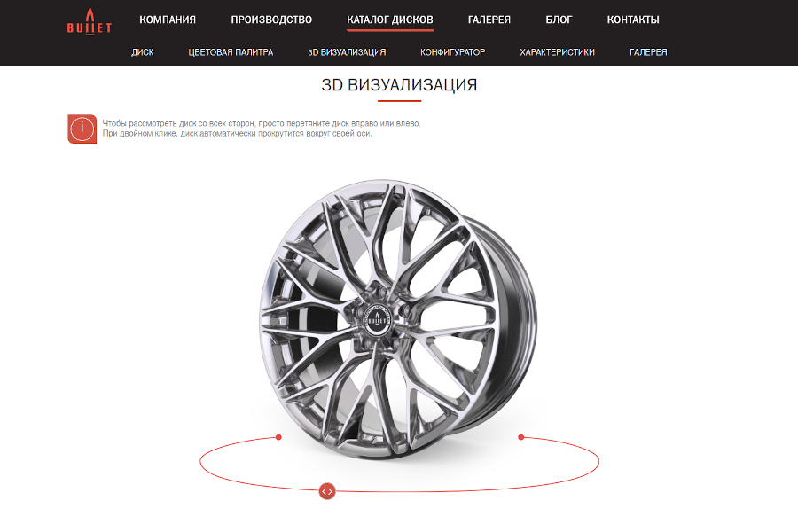Click the rotation slider arrows handle
Viewport: 798px width, 532px height.
(327, 491)
